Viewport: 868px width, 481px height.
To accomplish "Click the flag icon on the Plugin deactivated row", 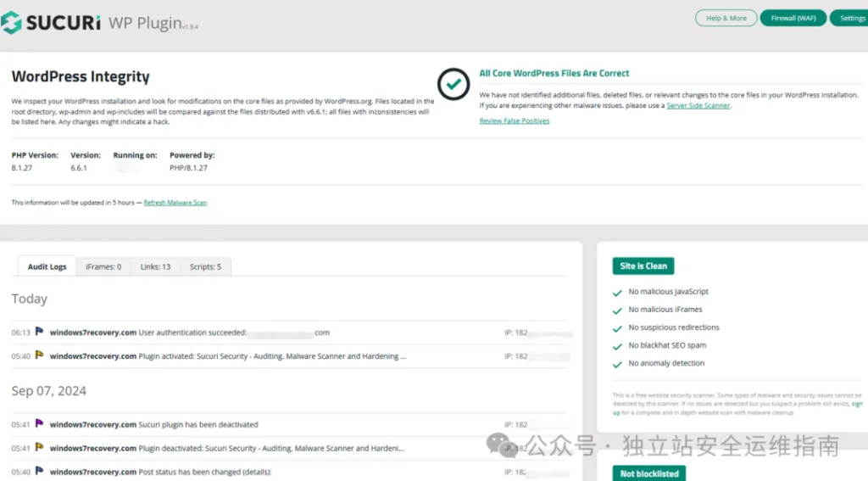I will (39, 447).
